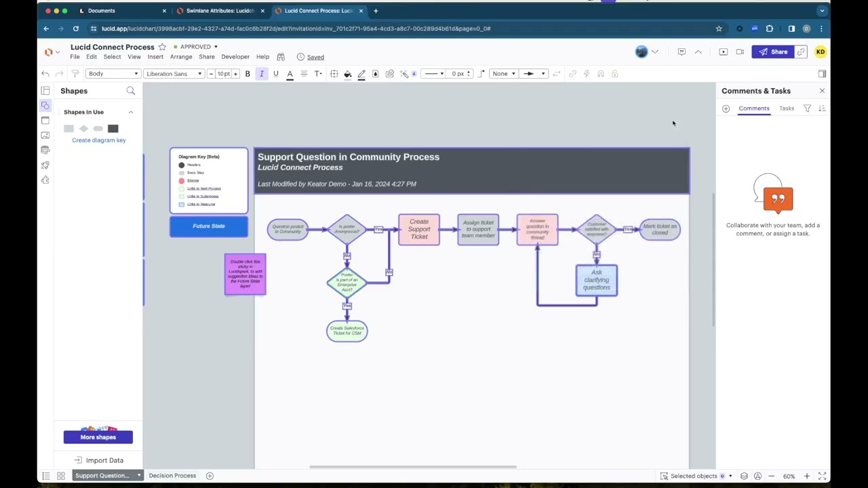
Task: Collapse the Shapes In Use section
Action: 131,112
